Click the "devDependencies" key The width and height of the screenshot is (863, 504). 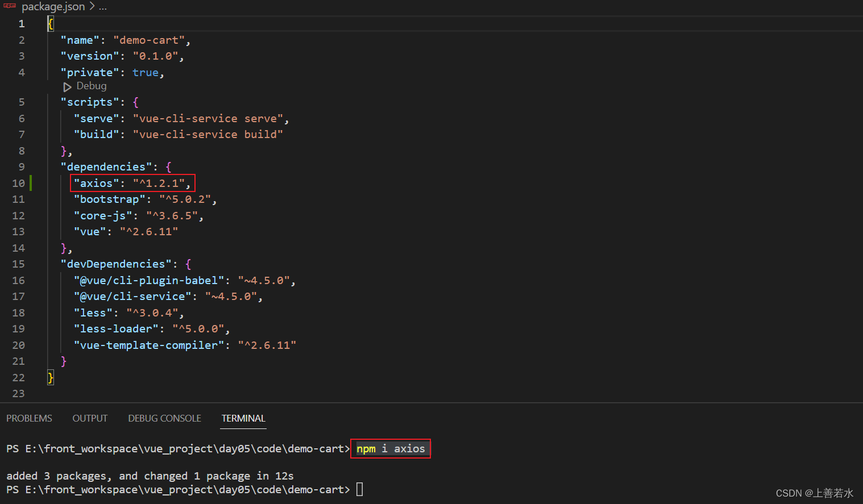[116, 264]
